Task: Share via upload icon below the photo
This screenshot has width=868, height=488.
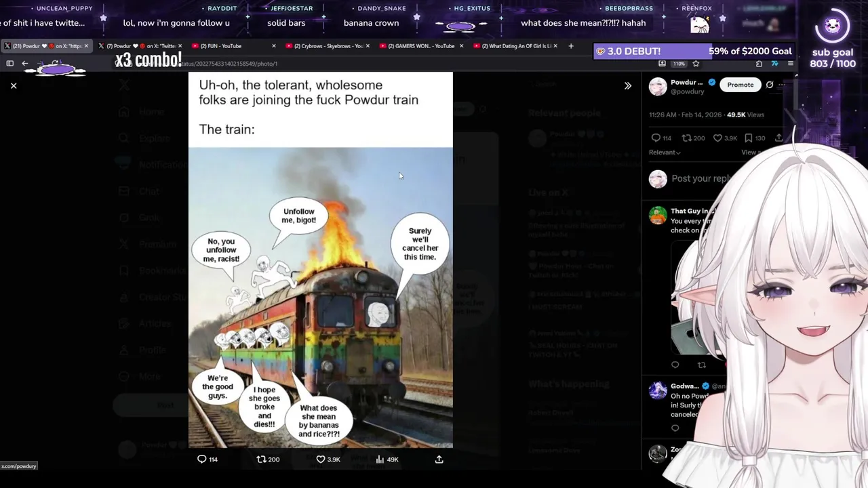Action: pyautogui.click(x=439, y=459)
